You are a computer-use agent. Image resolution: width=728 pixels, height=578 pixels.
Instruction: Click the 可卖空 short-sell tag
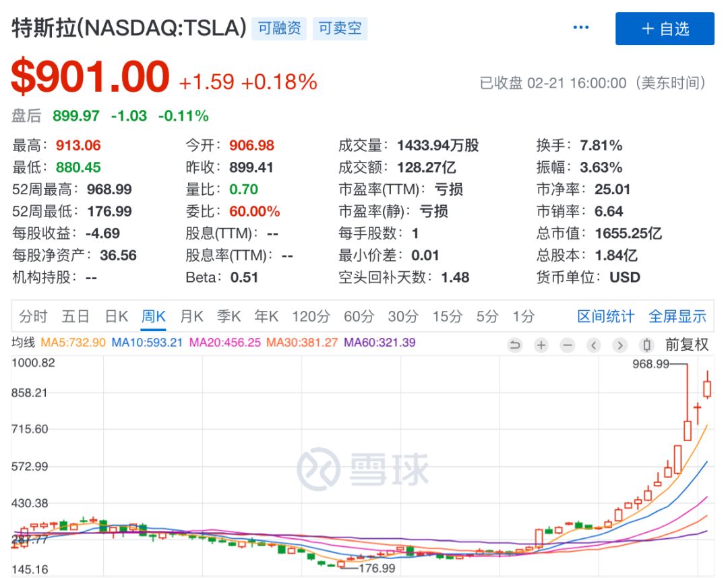coord(340,28)
